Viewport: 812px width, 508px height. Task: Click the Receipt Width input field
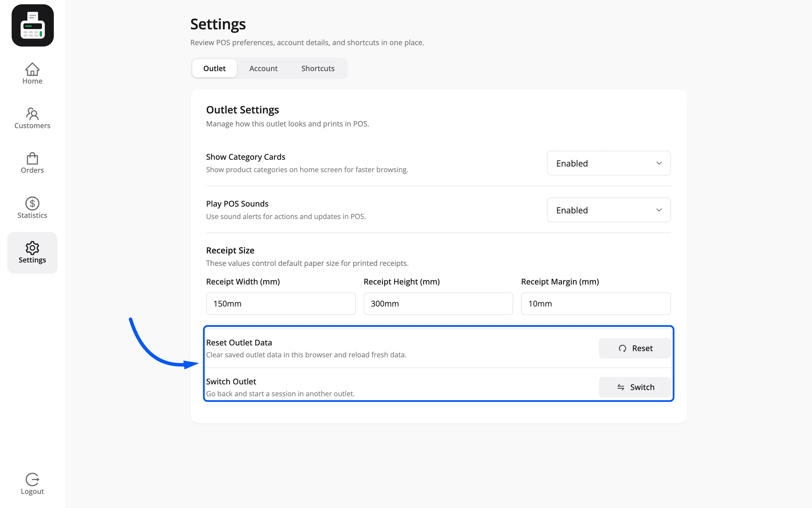tap(281, 304)
